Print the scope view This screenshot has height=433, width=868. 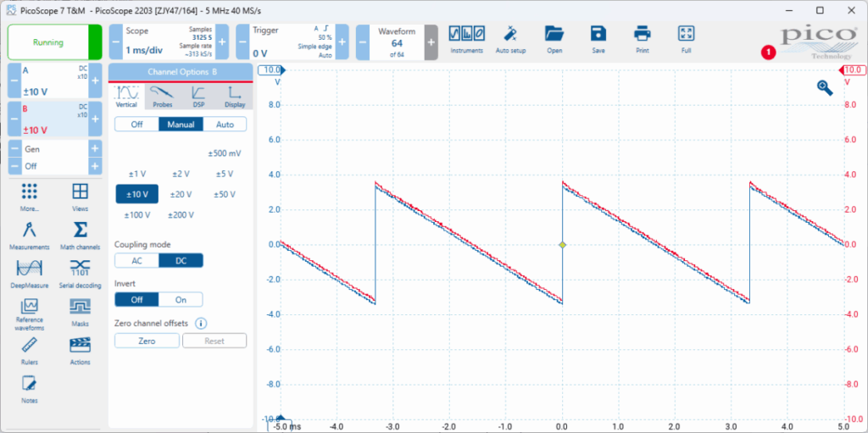point(643,40)
